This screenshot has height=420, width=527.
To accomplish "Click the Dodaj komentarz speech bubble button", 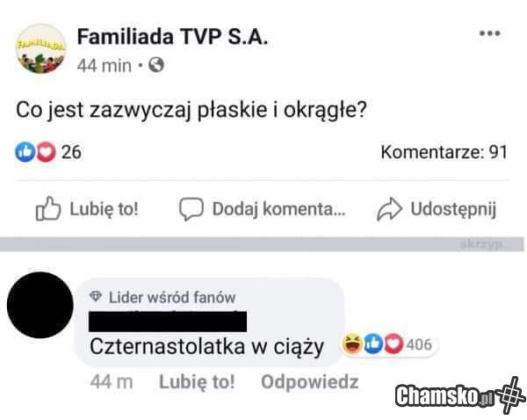I will (x=262, y=209).
